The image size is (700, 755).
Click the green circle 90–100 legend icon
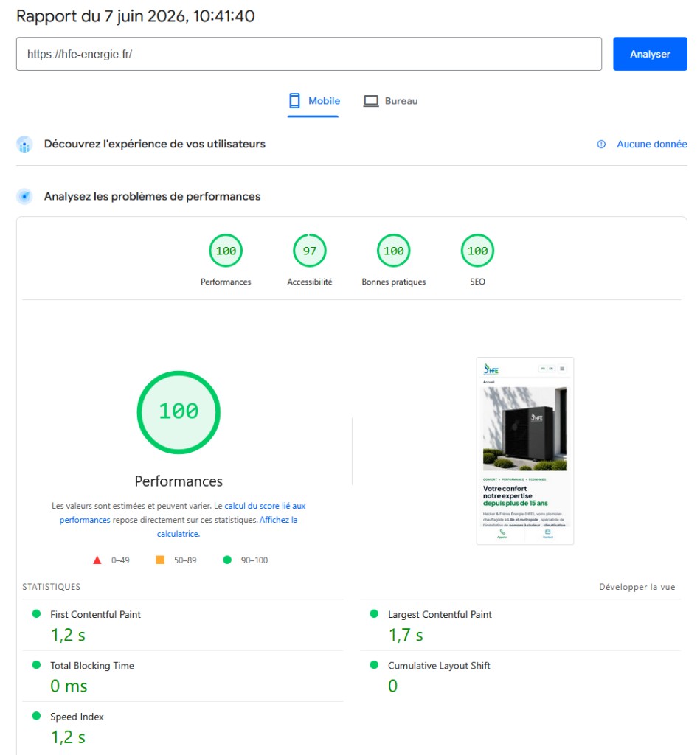coord(227,560)
